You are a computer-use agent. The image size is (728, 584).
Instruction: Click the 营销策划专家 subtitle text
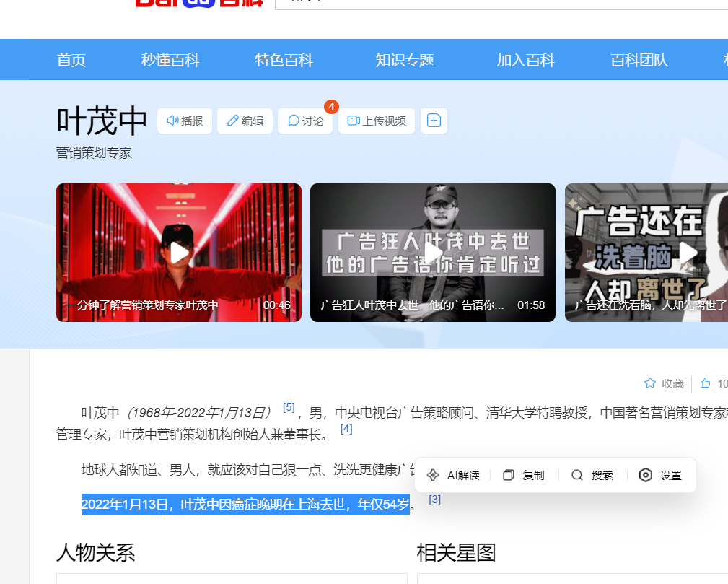(94, 153)
